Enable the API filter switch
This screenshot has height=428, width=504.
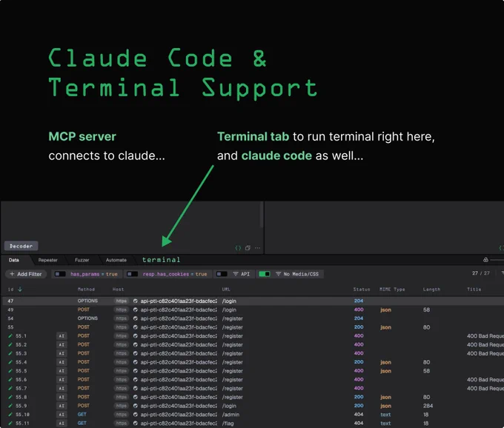222,274
